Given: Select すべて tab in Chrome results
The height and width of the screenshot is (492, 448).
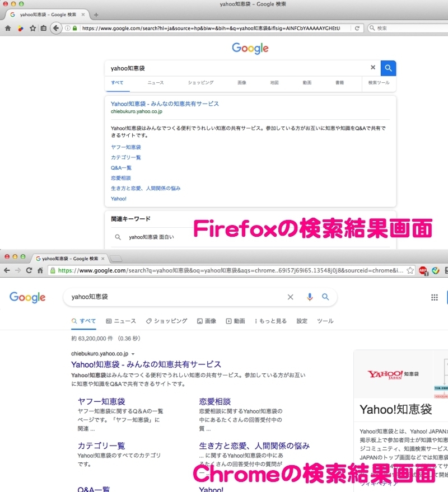Looking at the screenshot, I should point(83,321).
